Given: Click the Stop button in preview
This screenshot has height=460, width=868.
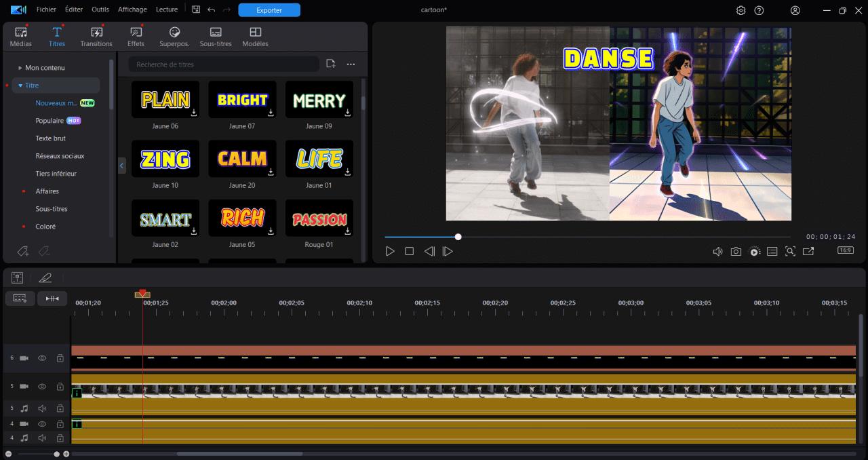Looking at the screenshot, I should pyautogui.click(x=410, y=251).
